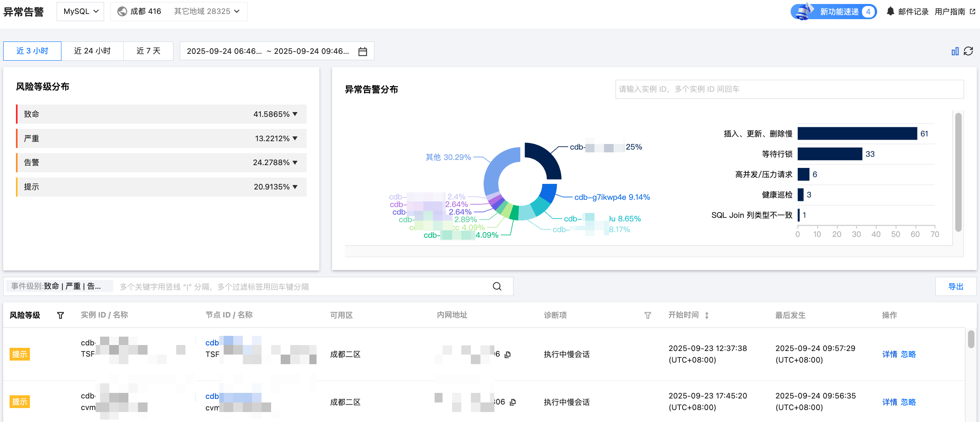Open the MySQL database type dropdown
Screen dimensions: 980x422
click(x=81, y=12)
